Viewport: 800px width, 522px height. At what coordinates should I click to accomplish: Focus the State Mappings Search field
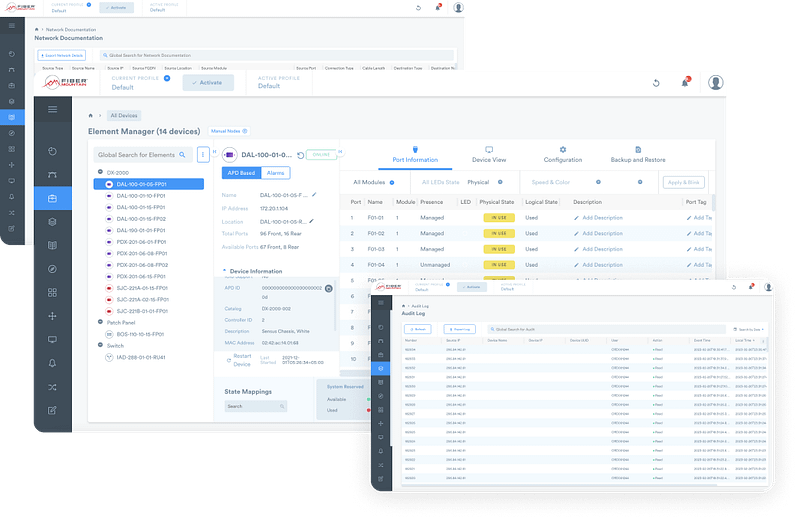pos(256,406)
